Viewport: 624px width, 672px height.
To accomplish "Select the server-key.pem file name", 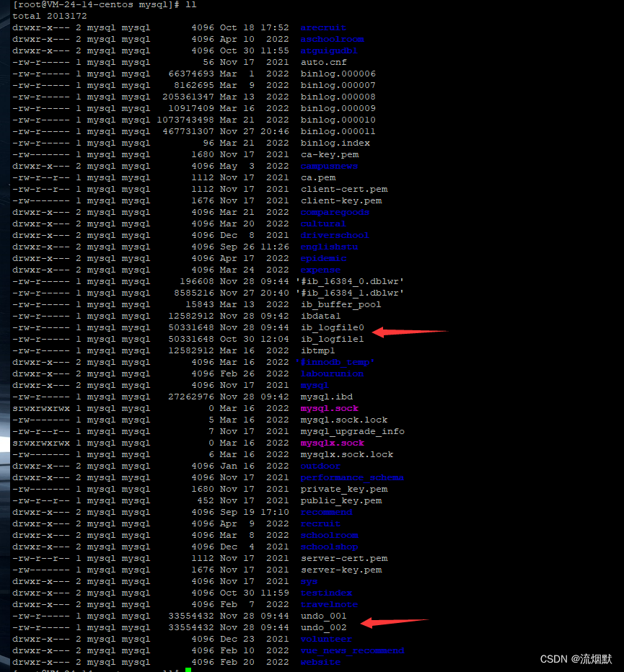I will coord(341,570).
